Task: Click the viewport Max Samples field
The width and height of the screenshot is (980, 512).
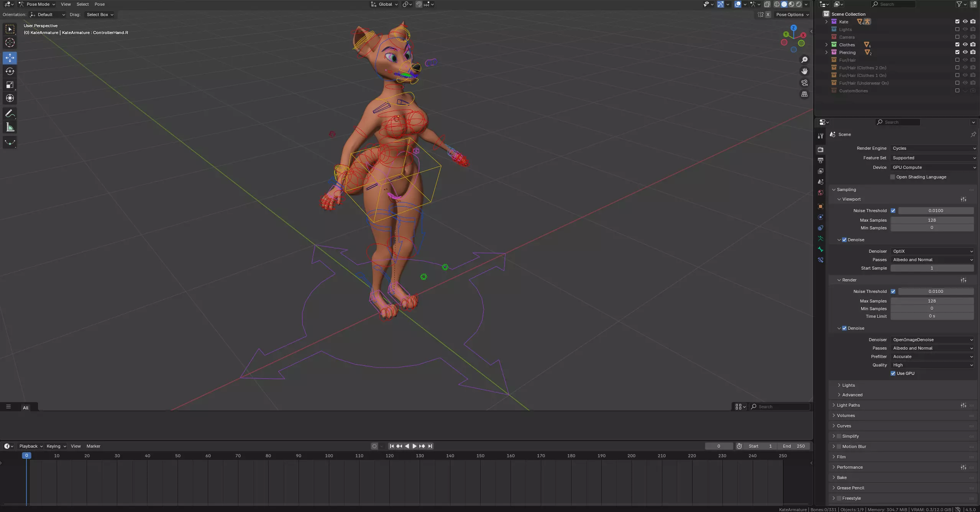Action: pos(932,220)
